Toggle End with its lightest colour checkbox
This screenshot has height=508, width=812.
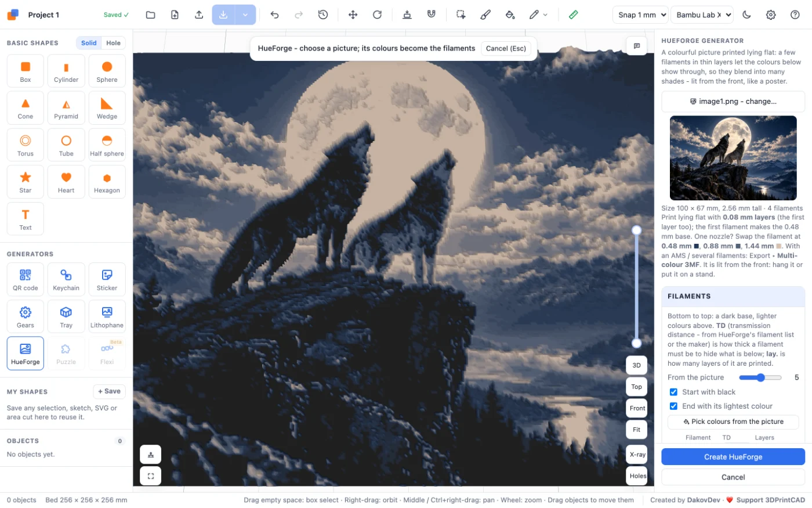tap(673, 406)
